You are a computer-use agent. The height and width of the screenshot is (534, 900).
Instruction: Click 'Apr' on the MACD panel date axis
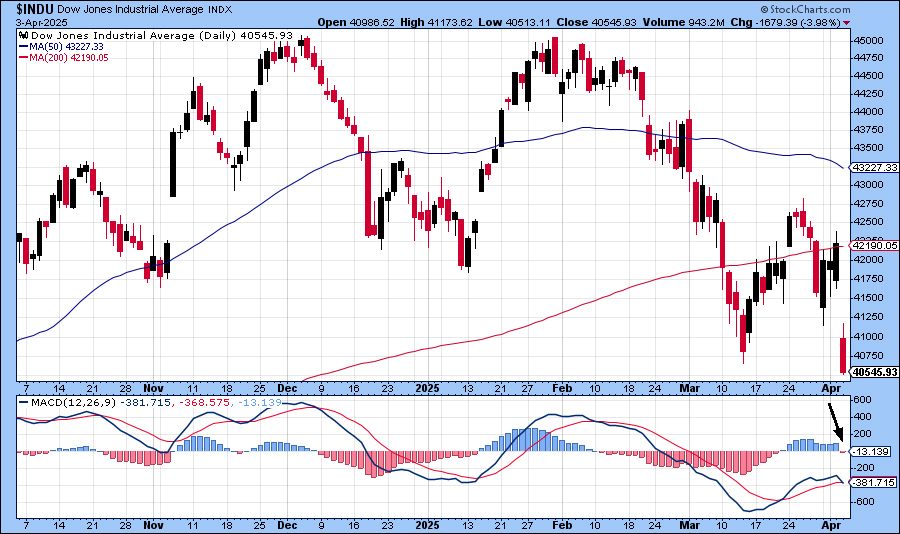tap(831, 525)
